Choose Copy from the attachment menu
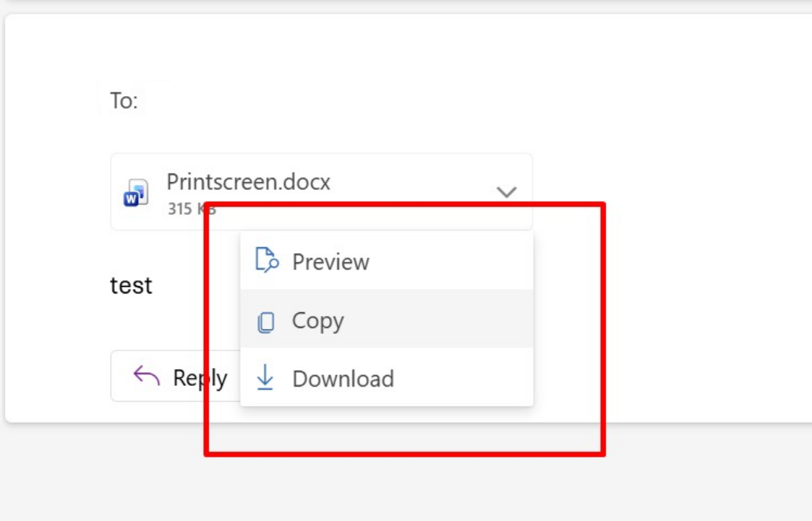Screen dimensions: 812x521 318,320
